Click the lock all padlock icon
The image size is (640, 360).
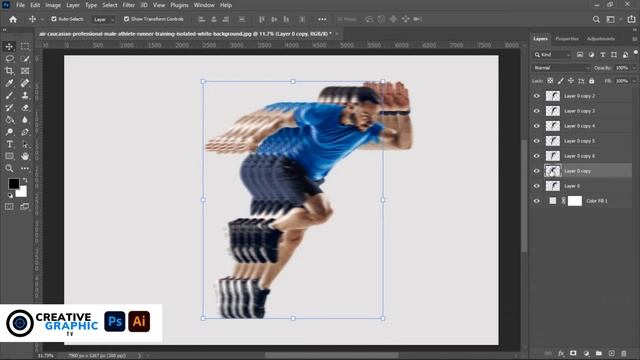coord(591,81)
